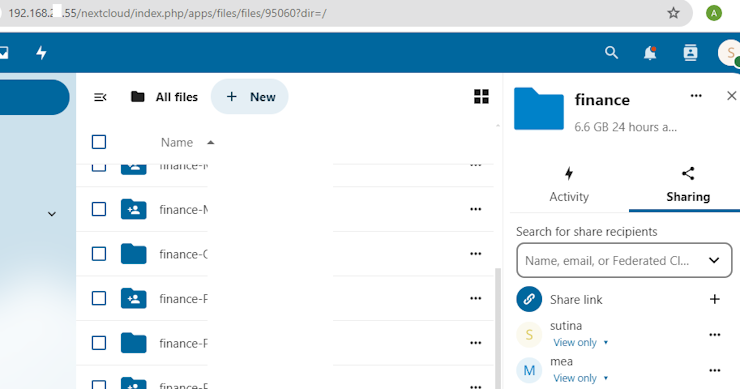Tick the checkbox above finance-C row
Screen dimensions: 740x389
pos(99,209)
